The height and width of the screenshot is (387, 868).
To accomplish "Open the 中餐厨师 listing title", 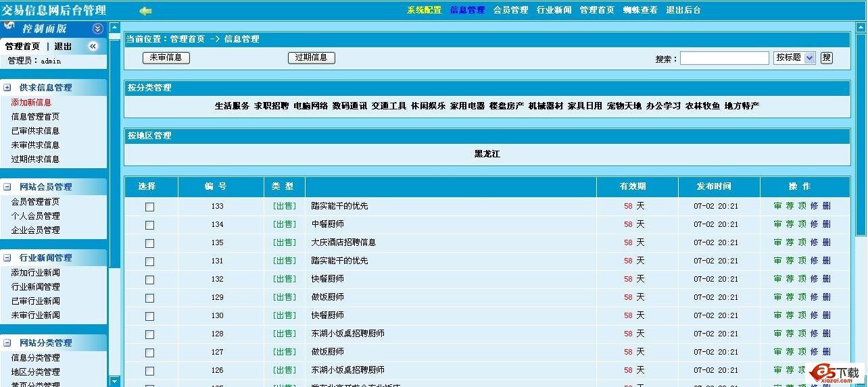I will (327, 224).
